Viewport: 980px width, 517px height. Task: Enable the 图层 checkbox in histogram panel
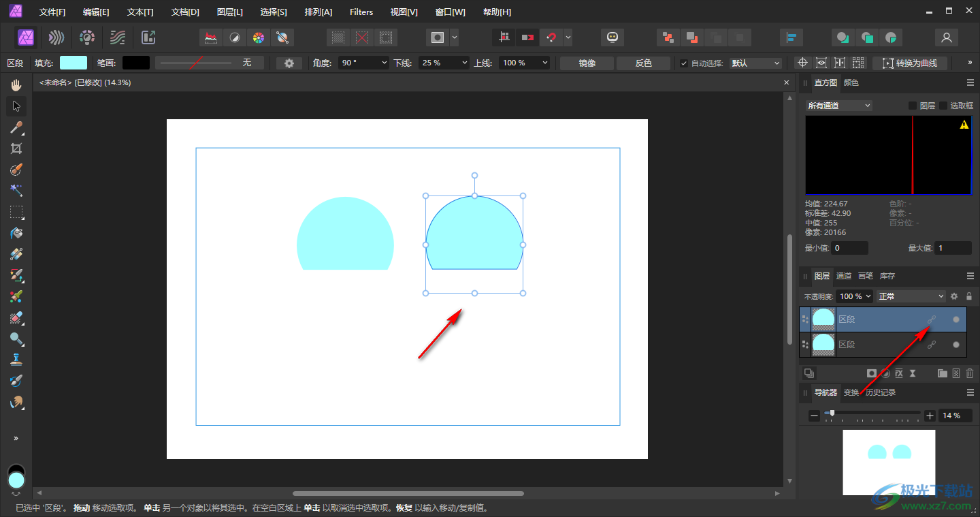tap(913, 106)
